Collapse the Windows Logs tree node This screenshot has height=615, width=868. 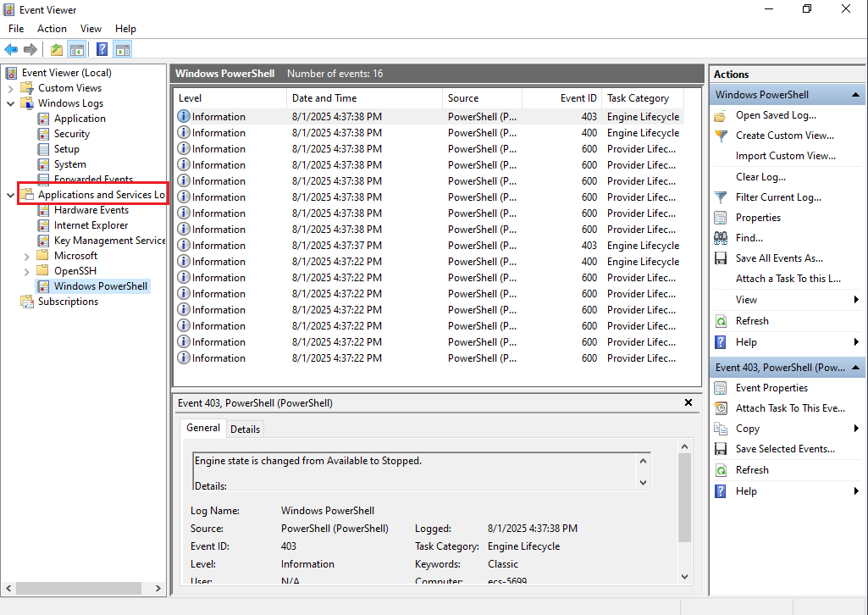[x=10, y=103]
